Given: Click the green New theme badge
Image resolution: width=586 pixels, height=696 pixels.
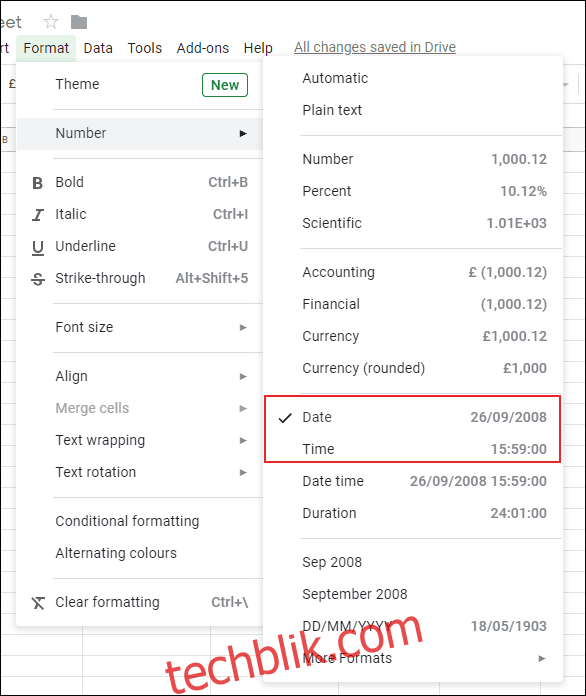Looking at the screenshot, I should pyautogui.click(x=225, y=85).
